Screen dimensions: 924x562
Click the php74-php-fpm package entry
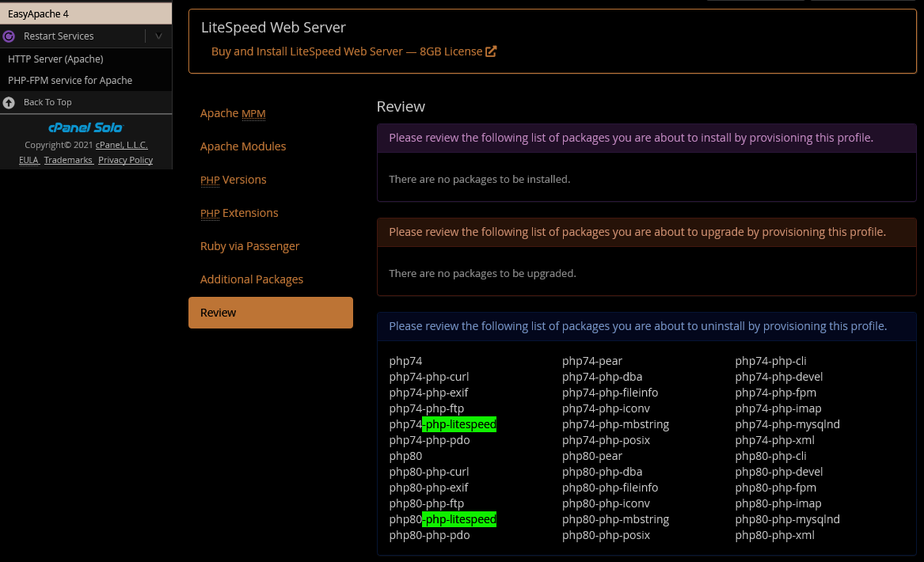tap(775, 393)
